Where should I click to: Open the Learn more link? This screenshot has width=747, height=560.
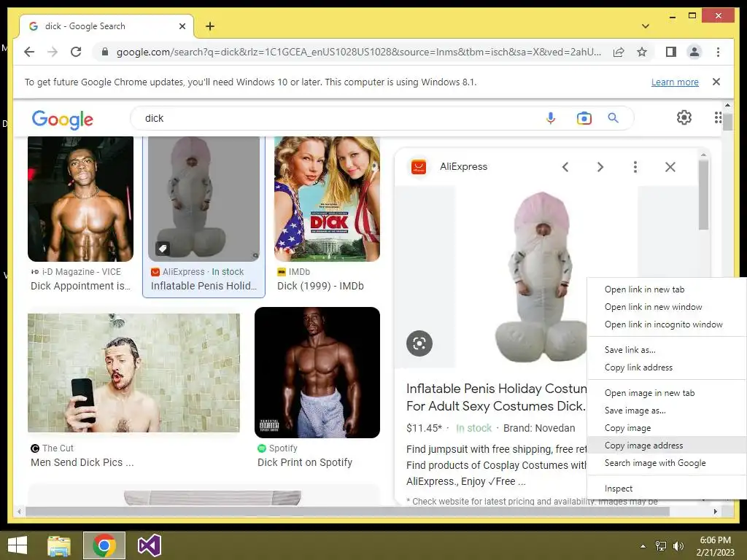point(675,82)
